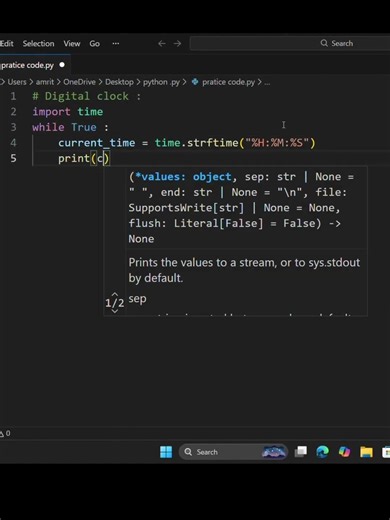
Task: Click the Python file icon in breadcrumb
Action: click(195, 82)
